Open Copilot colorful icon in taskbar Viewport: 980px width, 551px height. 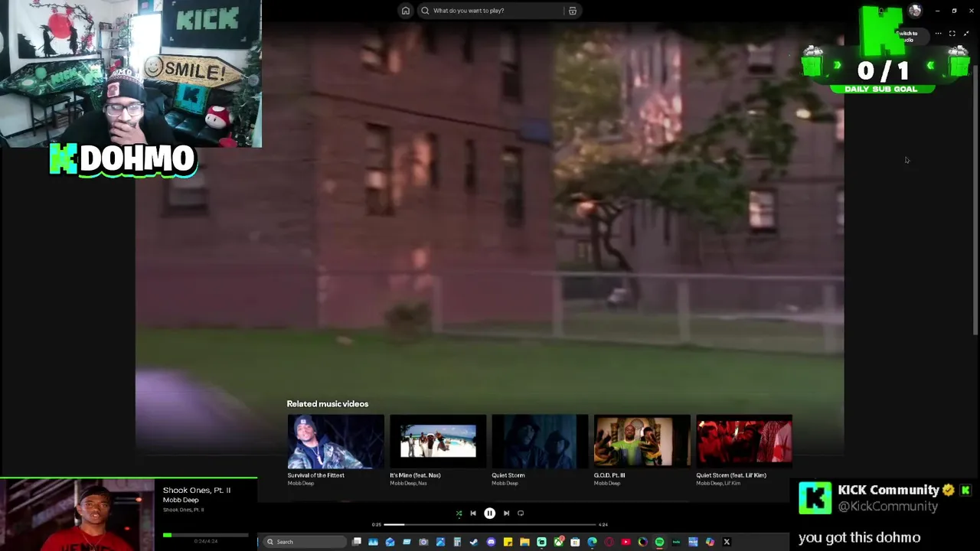tap(710, 542)
